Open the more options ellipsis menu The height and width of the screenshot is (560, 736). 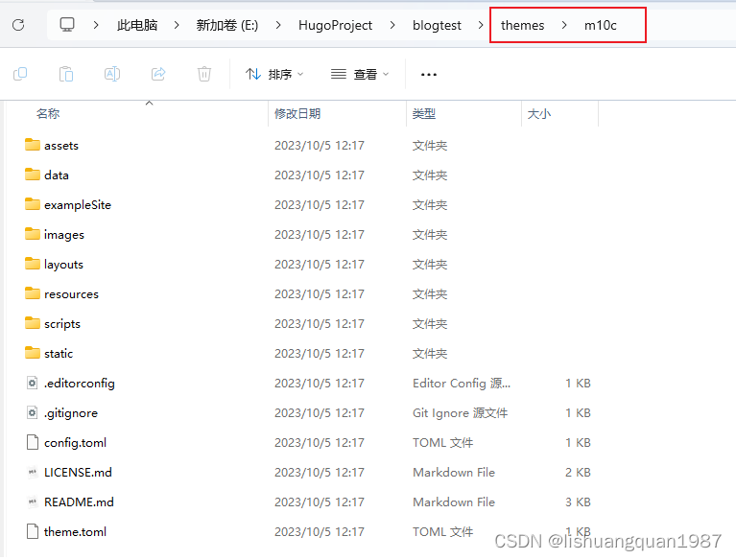(429, 74)
